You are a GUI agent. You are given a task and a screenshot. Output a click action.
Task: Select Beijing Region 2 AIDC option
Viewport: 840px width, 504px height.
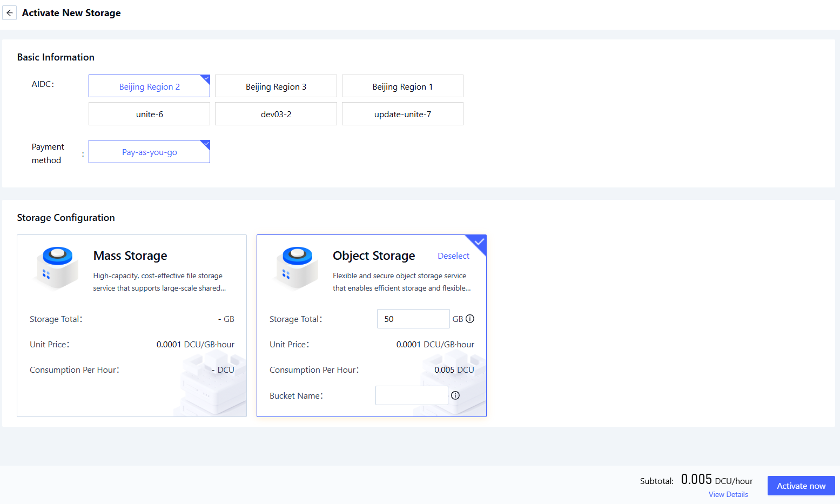click(149, 86)
